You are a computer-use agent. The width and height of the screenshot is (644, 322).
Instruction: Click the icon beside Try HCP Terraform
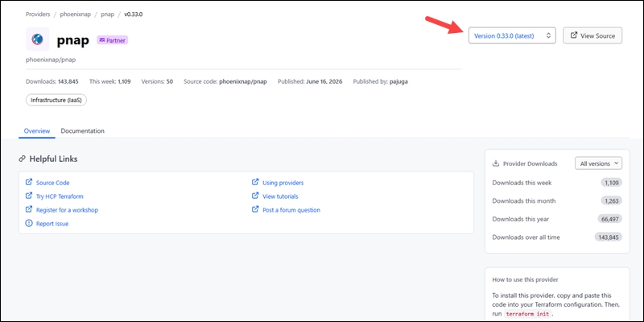click(x=29, y=196)
